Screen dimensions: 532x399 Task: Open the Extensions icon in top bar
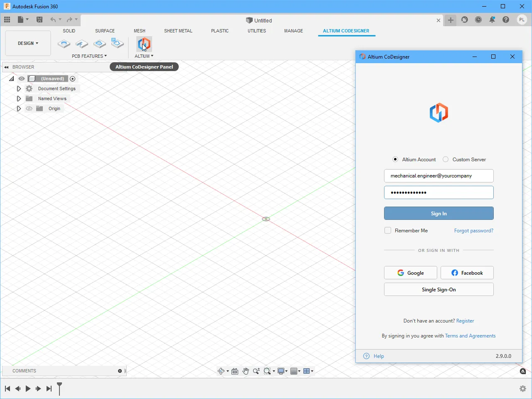465,20
